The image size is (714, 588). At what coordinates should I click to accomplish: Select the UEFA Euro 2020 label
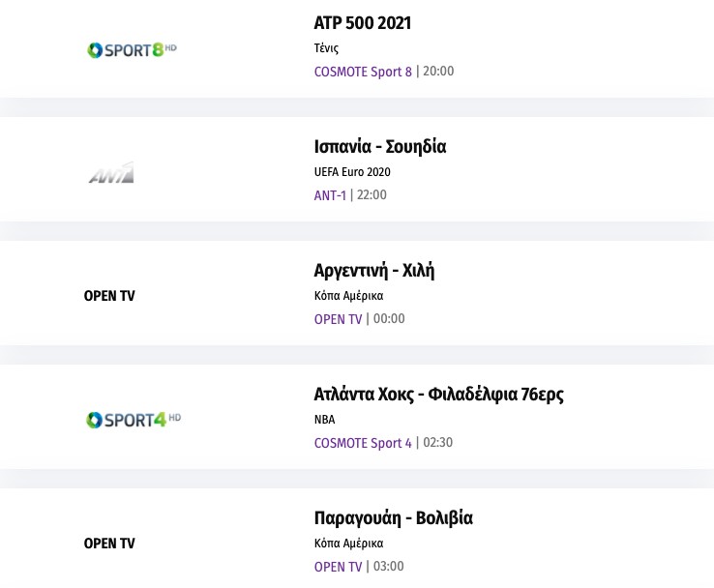(x=352, y=172)
